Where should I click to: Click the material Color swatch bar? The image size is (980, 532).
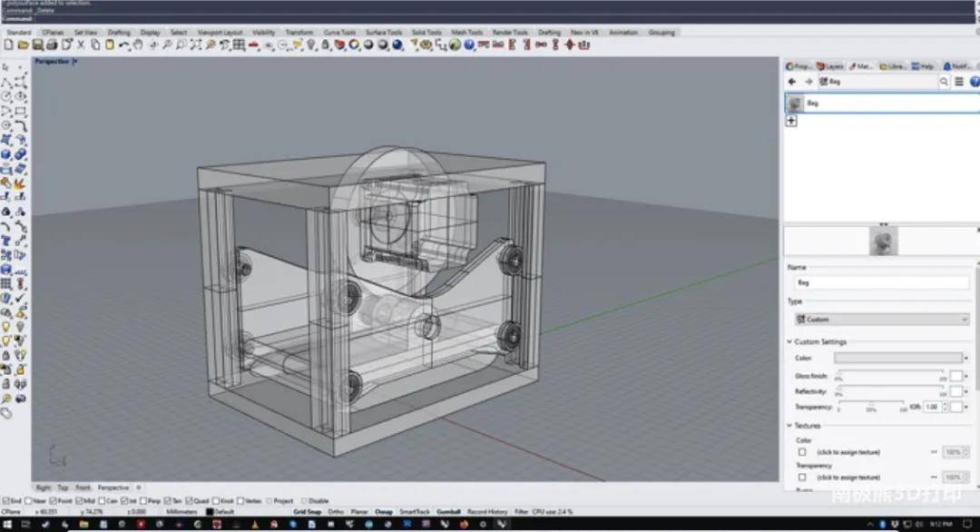click(x=898, y=359)
